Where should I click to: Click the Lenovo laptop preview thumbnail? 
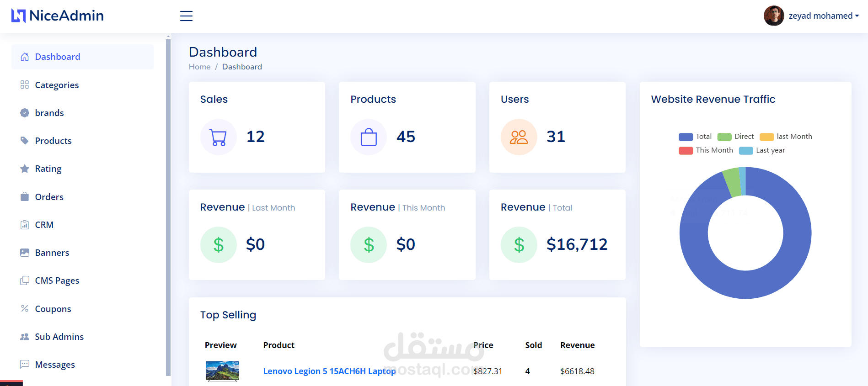click(x=222, y=371)
